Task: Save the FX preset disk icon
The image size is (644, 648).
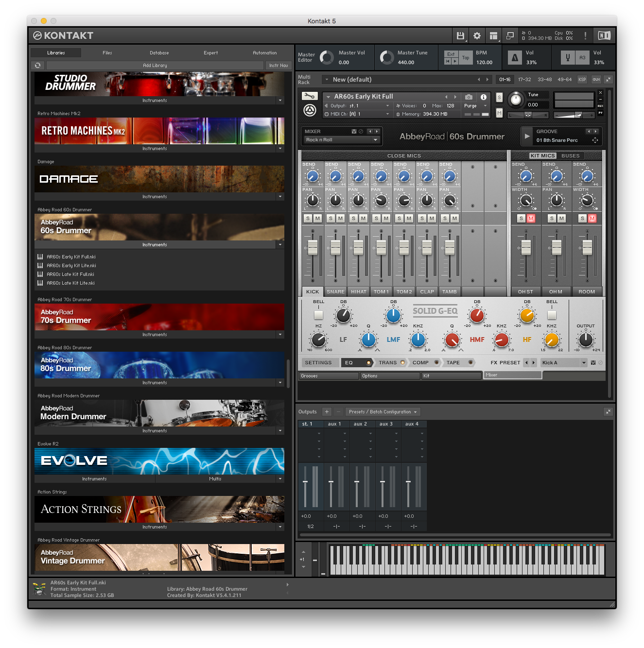Action: (593, 362)
